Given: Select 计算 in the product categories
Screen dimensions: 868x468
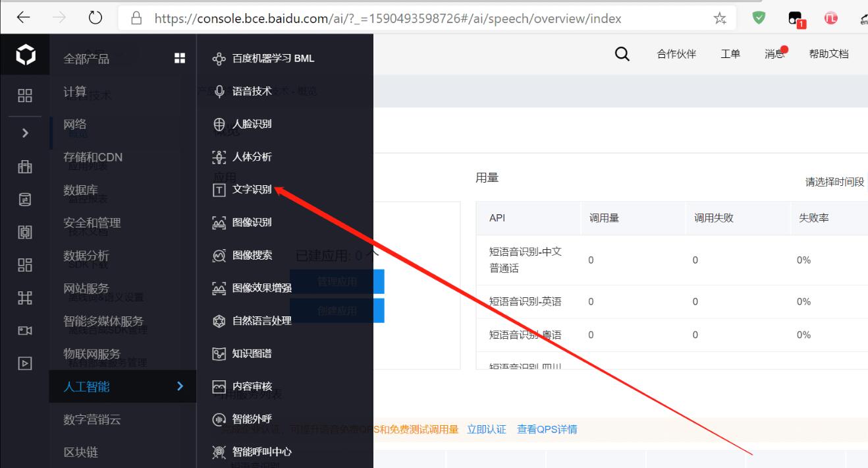Looking at the screenshot, I should point(74,92).
